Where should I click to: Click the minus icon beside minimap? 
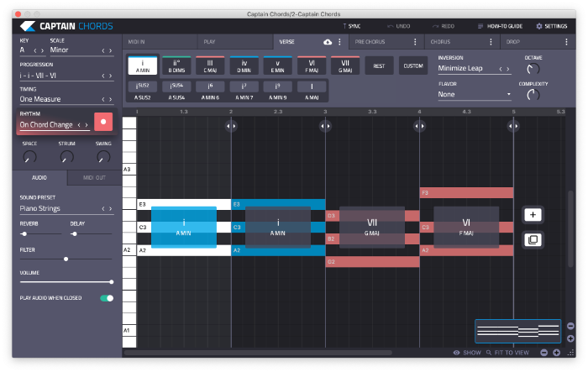570,327
